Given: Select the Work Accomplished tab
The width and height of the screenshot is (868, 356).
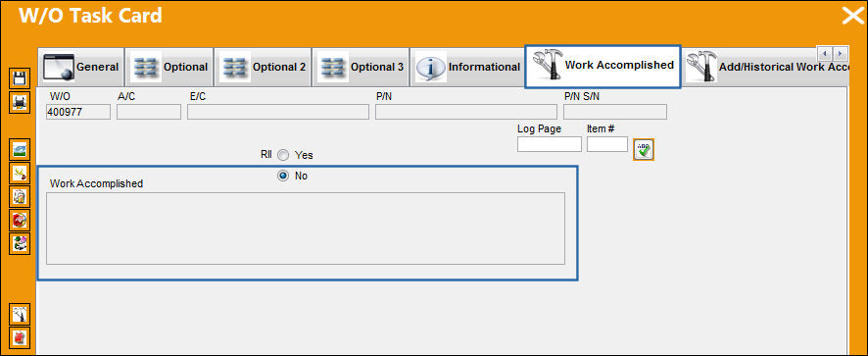Looking at the screenshot, I should coord(603,67).
